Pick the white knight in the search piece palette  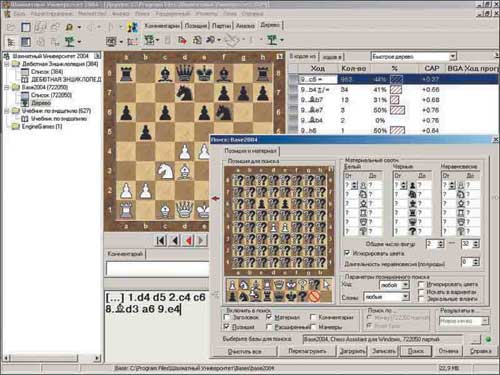coord(244,285)
